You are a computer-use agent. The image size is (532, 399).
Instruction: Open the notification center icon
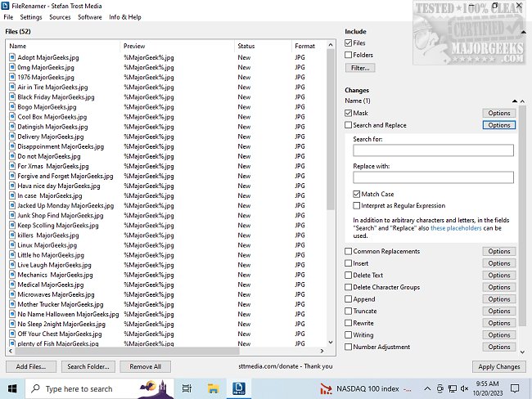515,388
